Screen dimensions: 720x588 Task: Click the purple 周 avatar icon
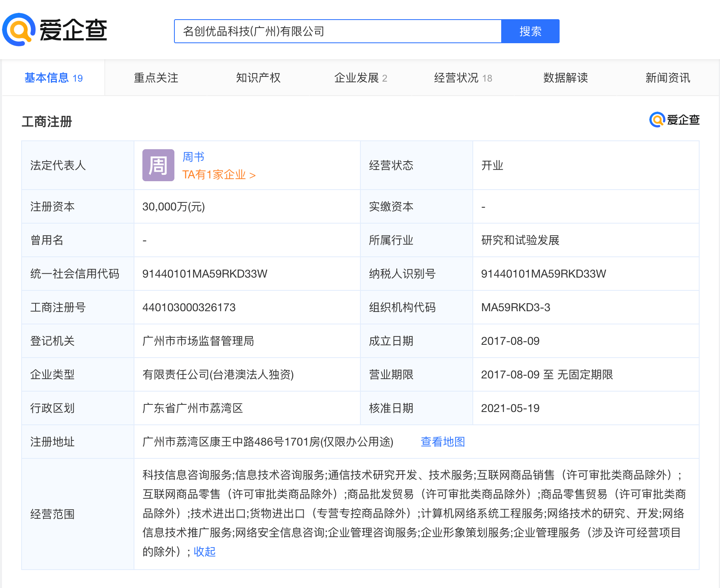[x=158, y=165]
